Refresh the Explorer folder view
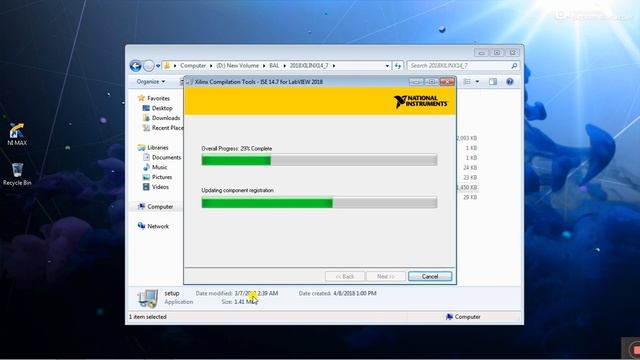640x360 pixels. (x=398, y=66)
